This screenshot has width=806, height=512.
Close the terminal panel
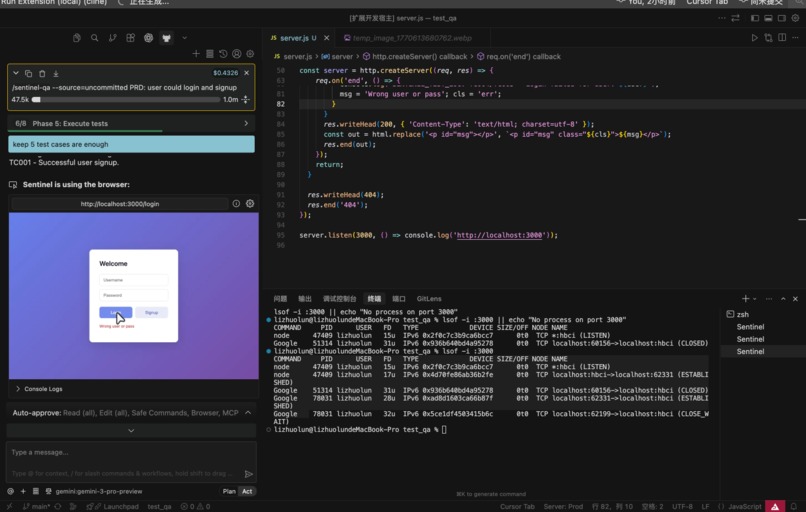795,299
